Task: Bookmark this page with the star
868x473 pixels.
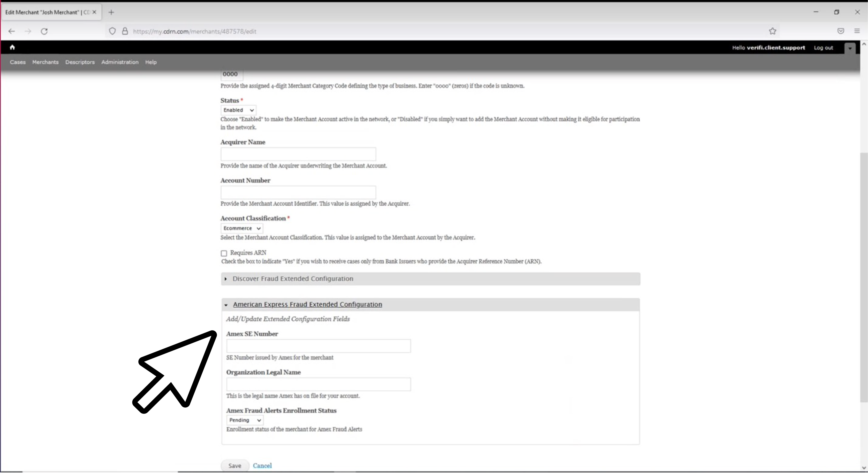Action: [x=773, y=31]
